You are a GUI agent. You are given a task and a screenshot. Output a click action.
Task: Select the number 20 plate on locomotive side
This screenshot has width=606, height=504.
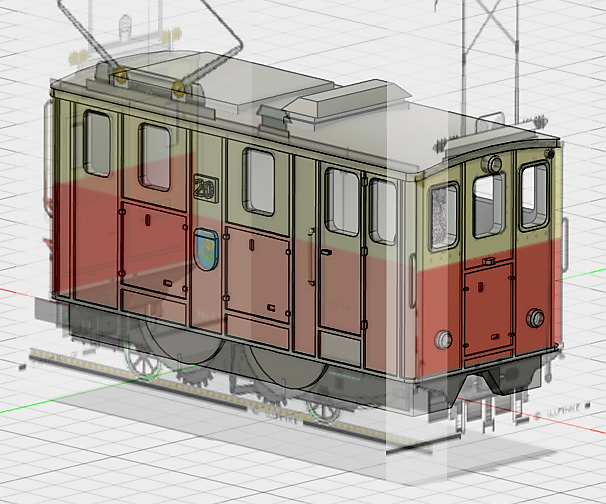[x=206, y=189]
